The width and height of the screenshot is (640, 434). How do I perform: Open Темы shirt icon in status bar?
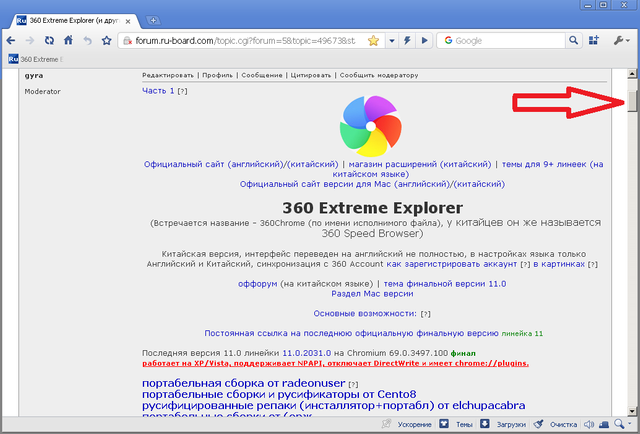(444, 424)
